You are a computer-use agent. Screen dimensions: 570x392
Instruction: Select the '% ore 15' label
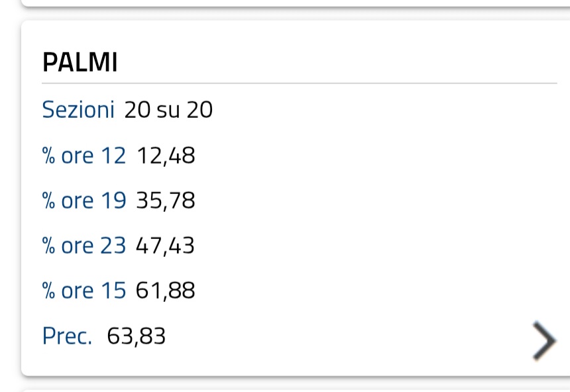click(84, 291)
